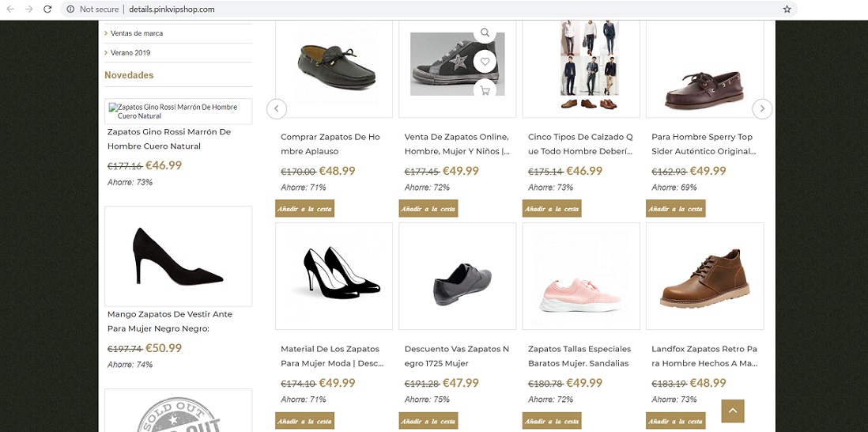
Task: Click the browser back arrow
Action: [x=10, y=9]
